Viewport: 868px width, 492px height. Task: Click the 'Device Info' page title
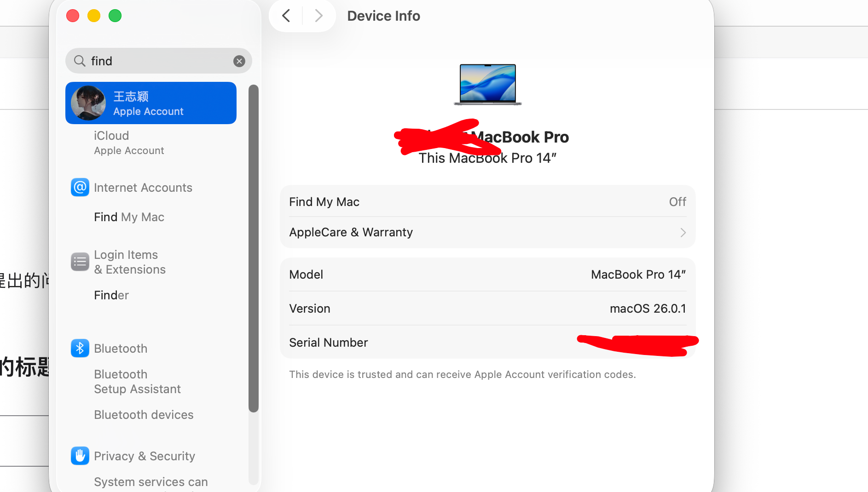tap(383, 16)
